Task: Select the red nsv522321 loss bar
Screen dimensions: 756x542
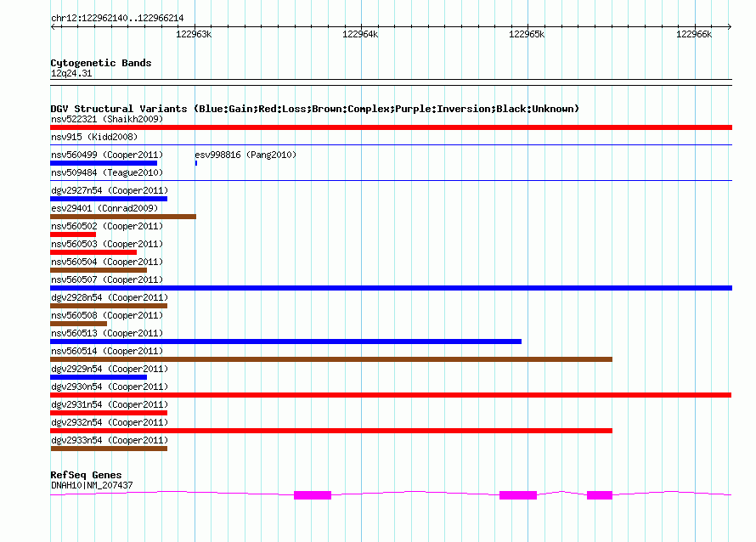Action: [x=391, y=127]
